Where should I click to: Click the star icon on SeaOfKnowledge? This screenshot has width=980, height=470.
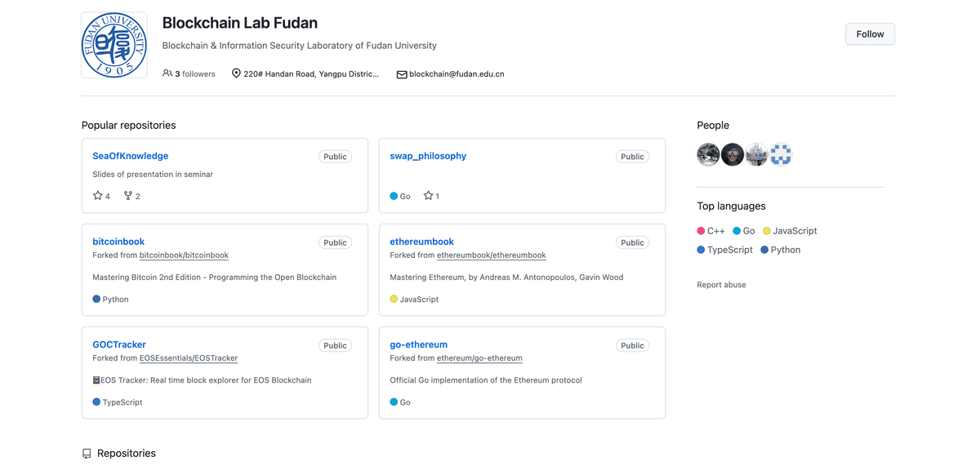point(98,196)
